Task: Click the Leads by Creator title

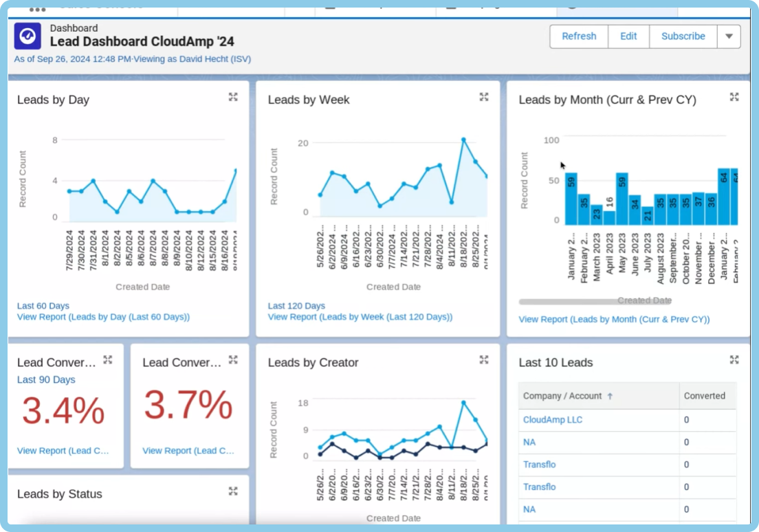Action: click(x=313, y=363)
